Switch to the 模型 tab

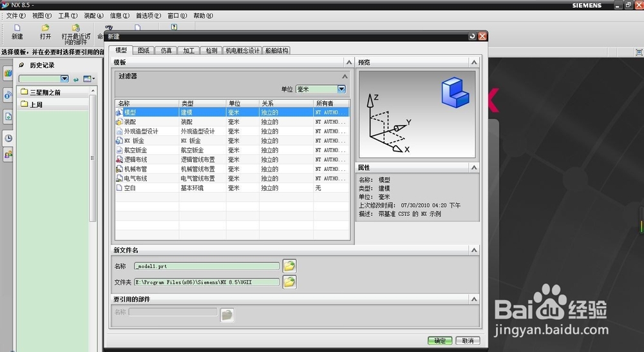(x=121, y=50)
